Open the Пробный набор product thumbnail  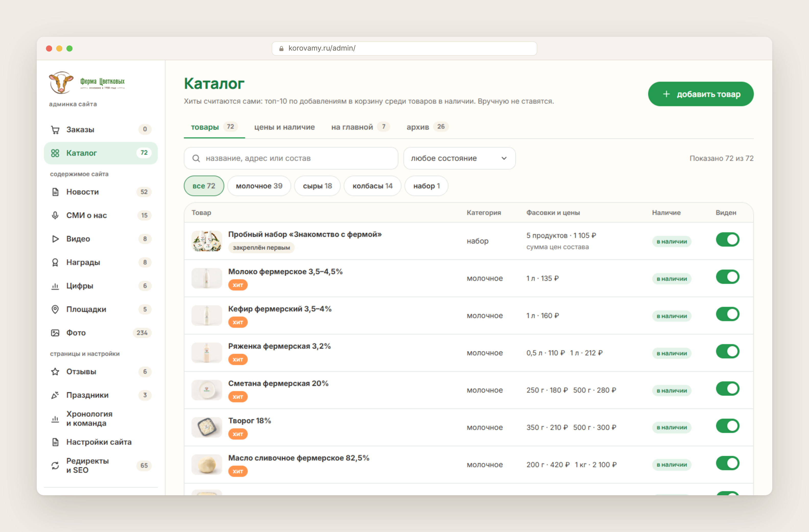(207, 241)
